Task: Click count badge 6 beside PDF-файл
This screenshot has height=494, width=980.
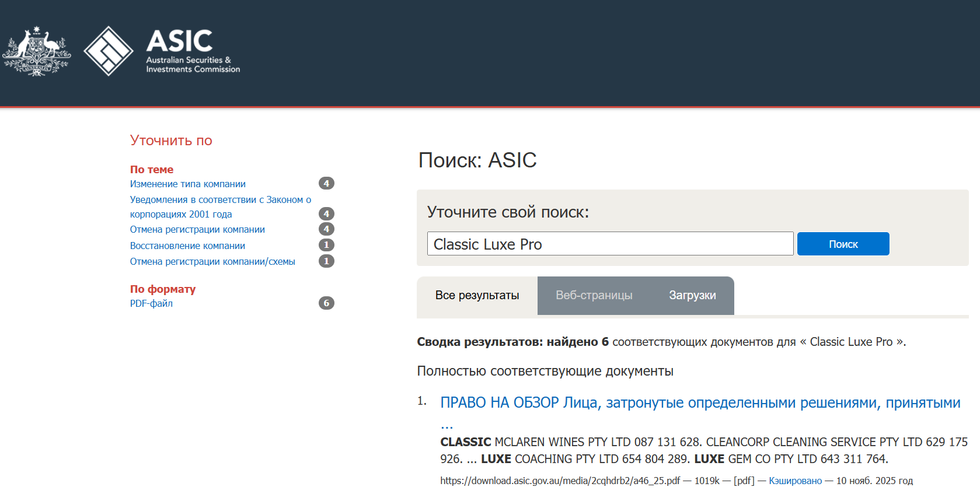Action: (326, 303)
